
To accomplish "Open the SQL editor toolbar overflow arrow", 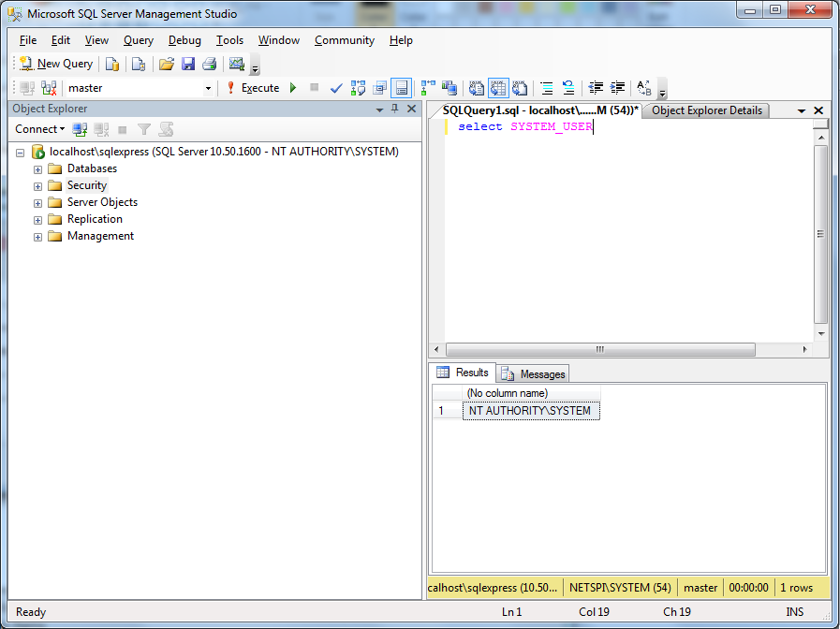I will tap(663, 89).
